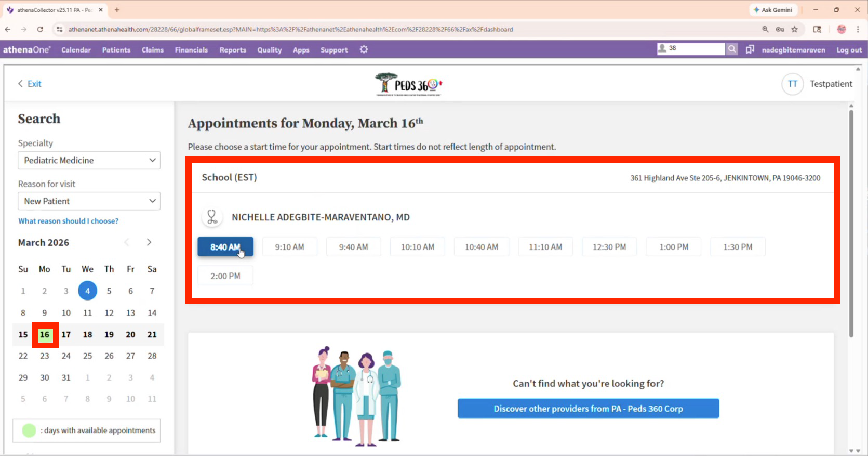Open the Support menu
The height and width of the screenshot is (457, 868).
pos(334,50)
